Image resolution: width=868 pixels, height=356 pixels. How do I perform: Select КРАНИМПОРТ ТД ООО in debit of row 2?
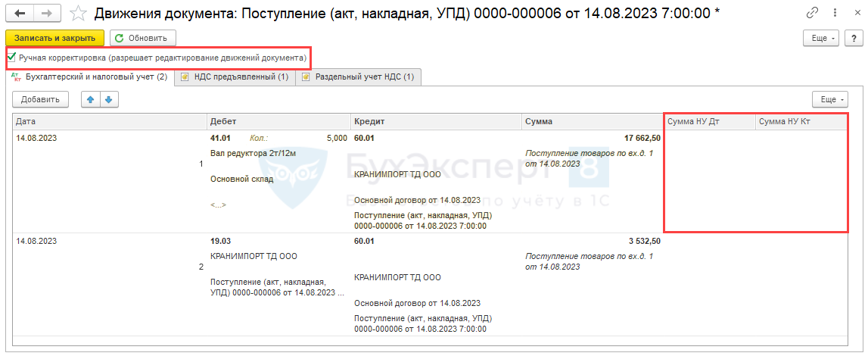click(254, 256)
